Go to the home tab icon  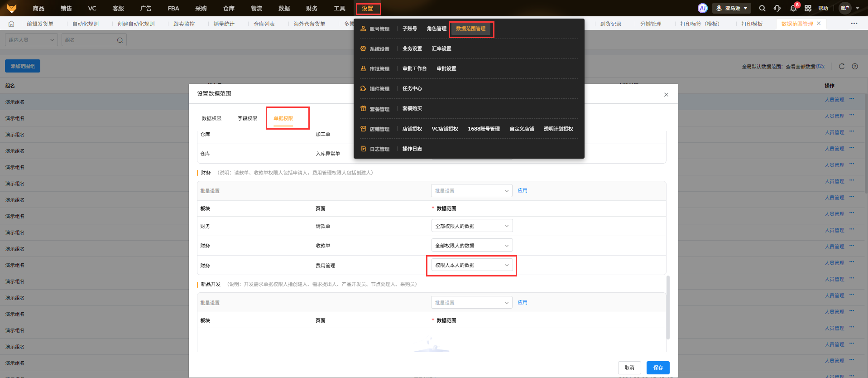(11, 24)
